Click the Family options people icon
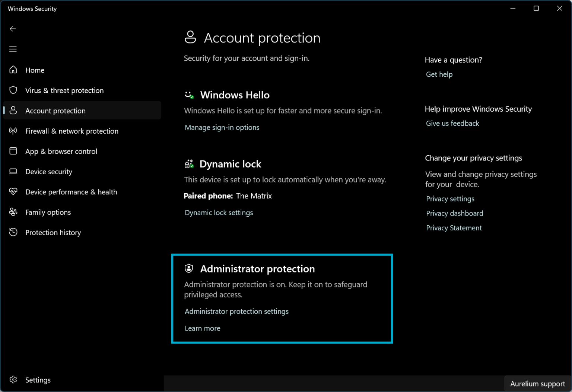572x392 pixels. point(13,212)
